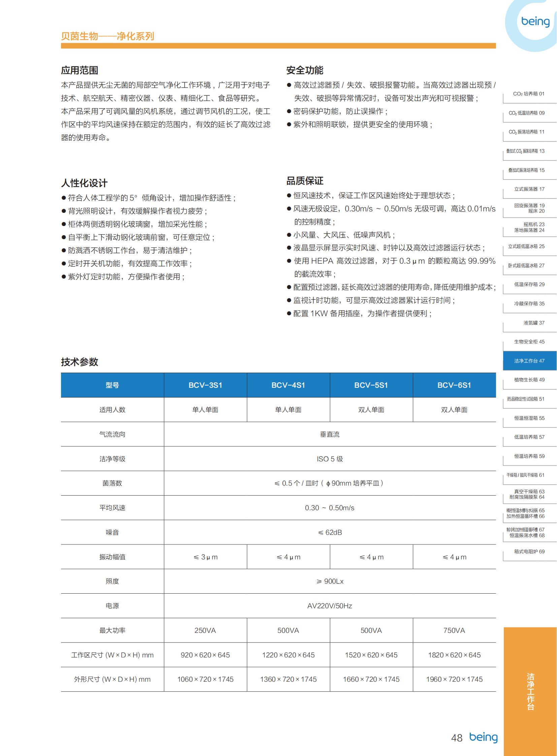Click the ISO 5 级 cleanliness value cell
This screenshot has height=756, width=557.
tap(330, 459)
